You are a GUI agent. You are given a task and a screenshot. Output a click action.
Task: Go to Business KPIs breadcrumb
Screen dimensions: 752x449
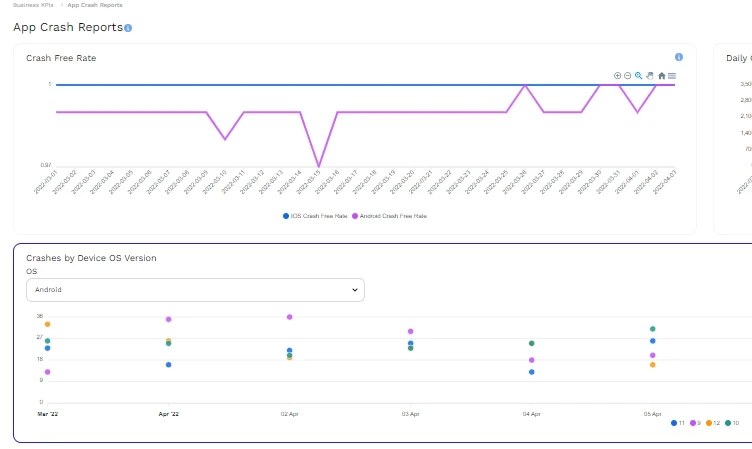[33, 5]
